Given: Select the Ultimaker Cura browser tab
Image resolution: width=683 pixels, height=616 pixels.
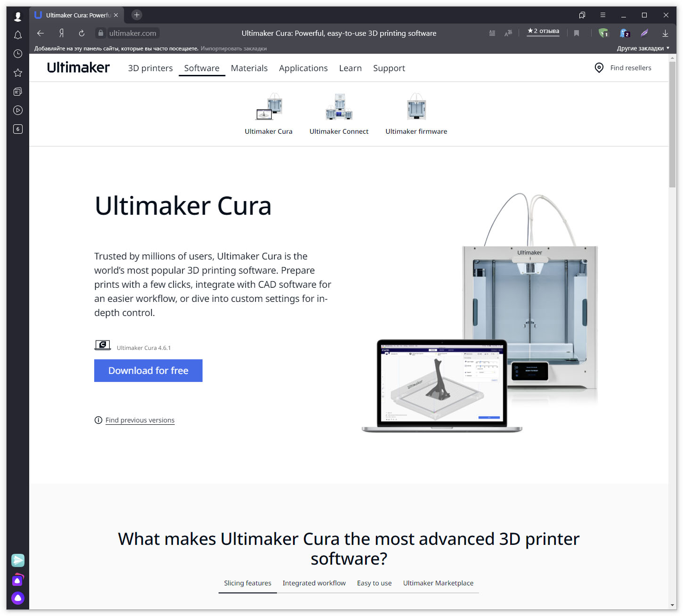Looking at the screenshot, I should click(x=76, y=15).
